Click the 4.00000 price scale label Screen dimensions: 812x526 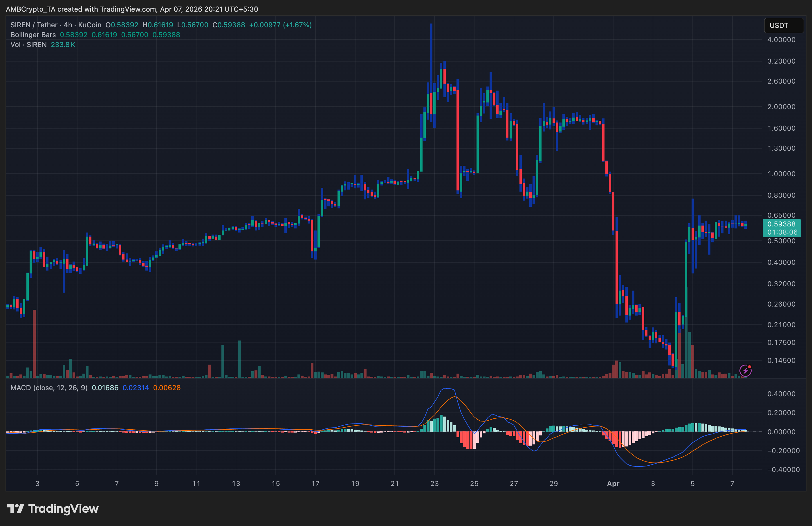781,39
